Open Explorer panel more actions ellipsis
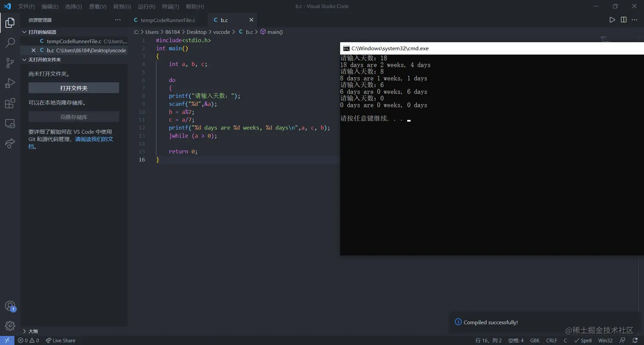The height and width of the screenshot is (345, 644). coord(118,20)
